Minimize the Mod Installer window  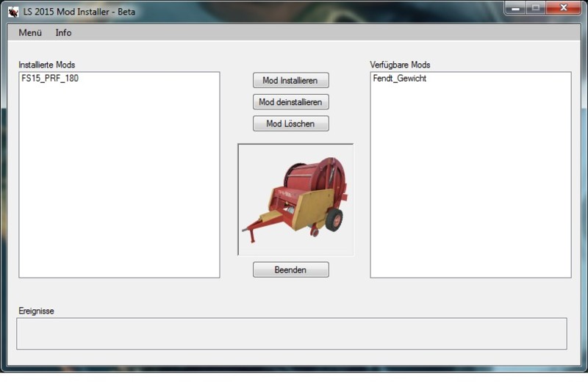tap(515, 7)
